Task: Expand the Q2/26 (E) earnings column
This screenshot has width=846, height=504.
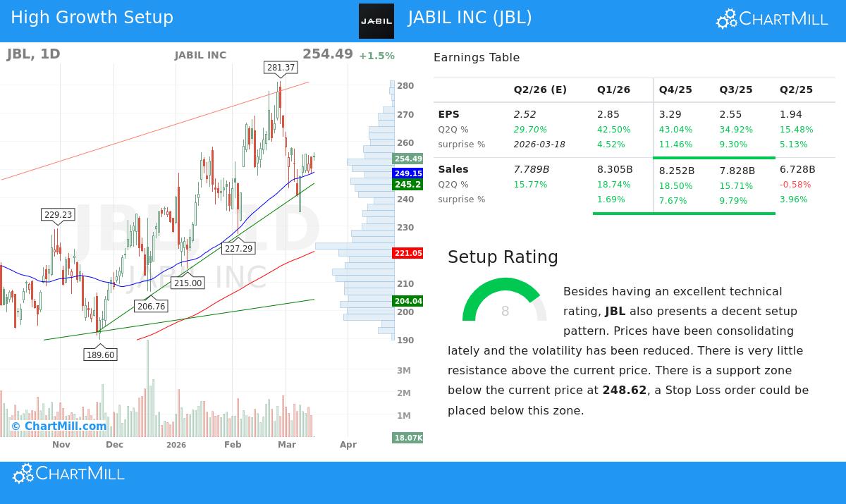Action: (540, 90)
